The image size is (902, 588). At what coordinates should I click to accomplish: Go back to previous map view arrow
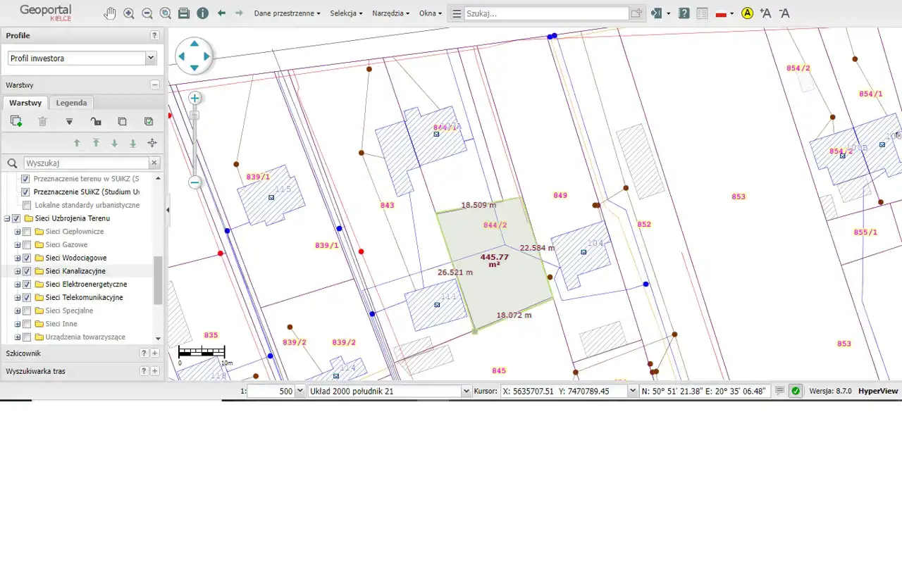tap(221, 13)
